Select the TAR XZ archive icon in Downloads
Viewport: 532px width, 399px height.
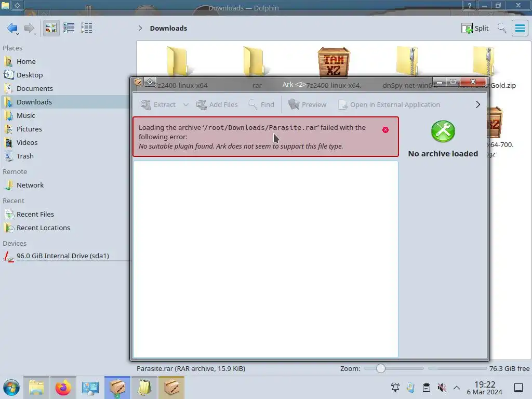[x=333, y=62]
